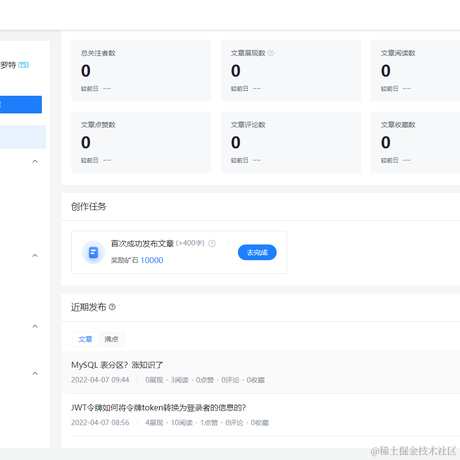Open info icon beside 文章展现数
The height and width of the screenshot is (460, 460).
point(271,53)
